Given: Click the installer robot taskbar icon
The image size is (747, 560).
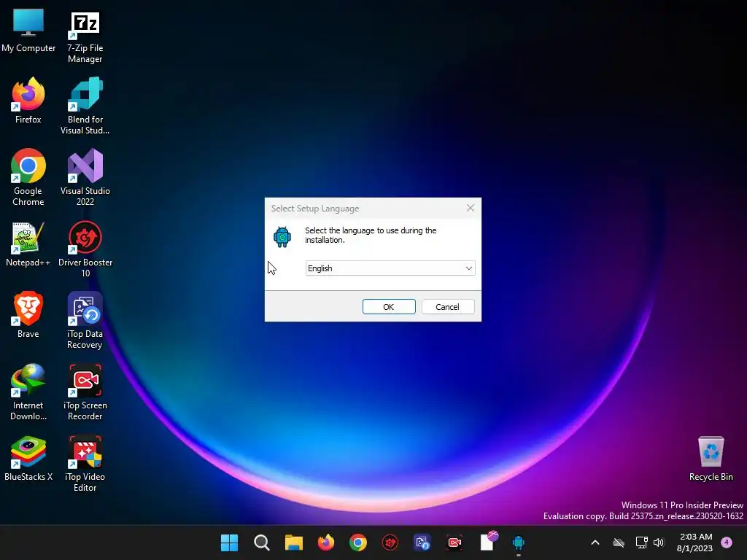Looking at the screenshot, I should (519, 542).
